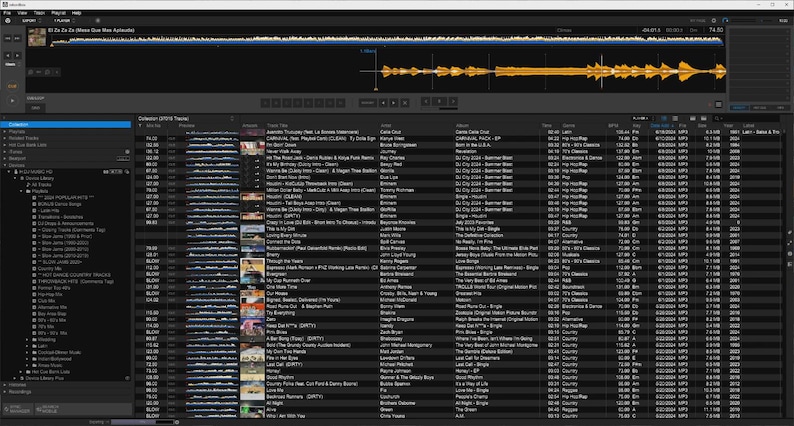Switch to the GRID tab
The image size is (794, 426).
[x=35, y=108]
